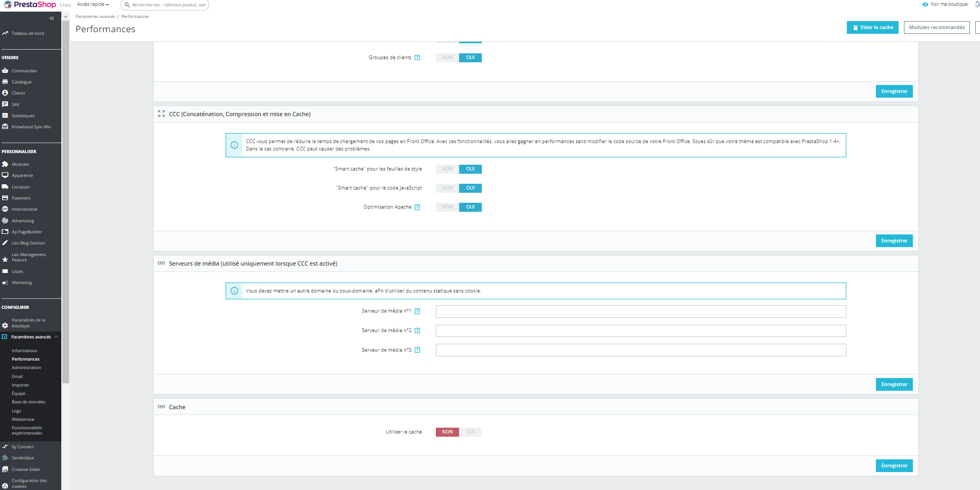Click help icon beside Optimisation Apache
Image resolution: width=980 pixels, height=490 pixels.
[x=417, y=207]
